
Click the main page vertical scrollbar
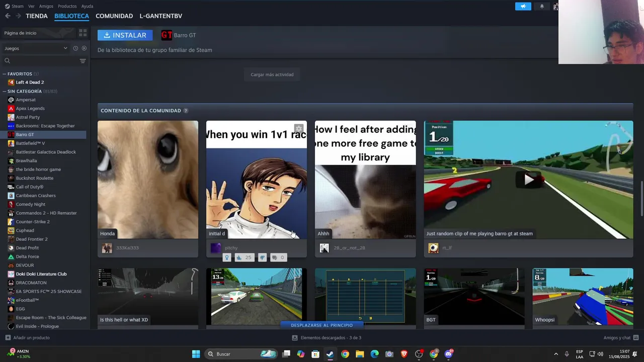pyautogui.click(x=641, y=199)
